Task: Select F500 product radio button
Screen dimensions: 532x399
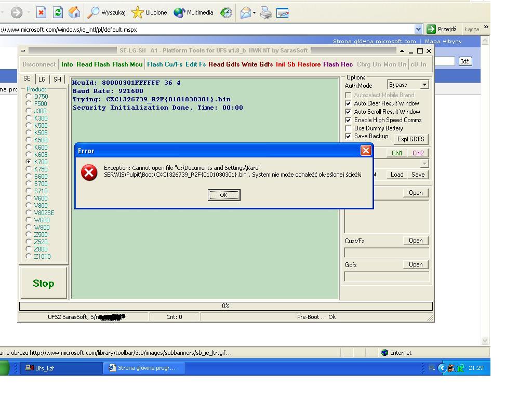Action: point(29,103)
